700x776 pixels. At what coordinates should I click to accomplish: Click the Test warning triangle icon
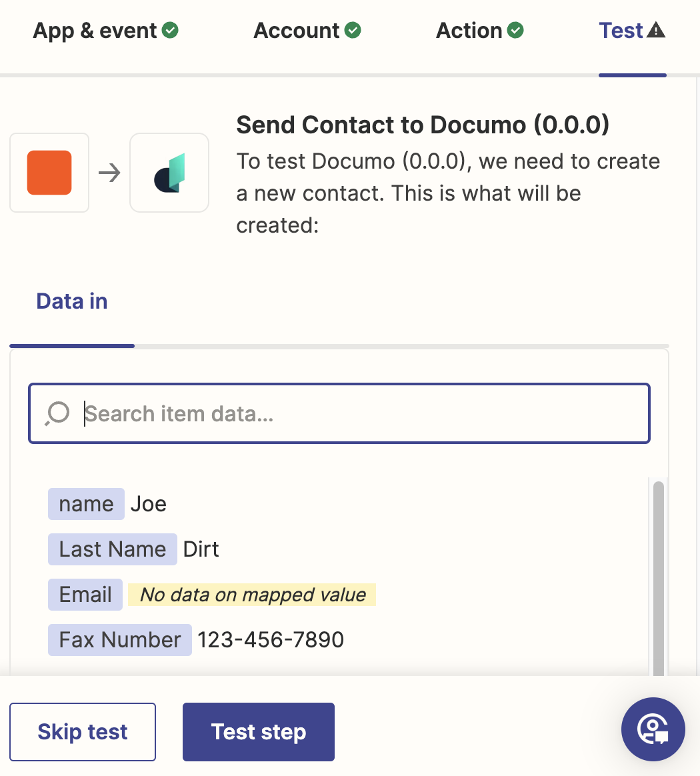[x=656, y=30]
